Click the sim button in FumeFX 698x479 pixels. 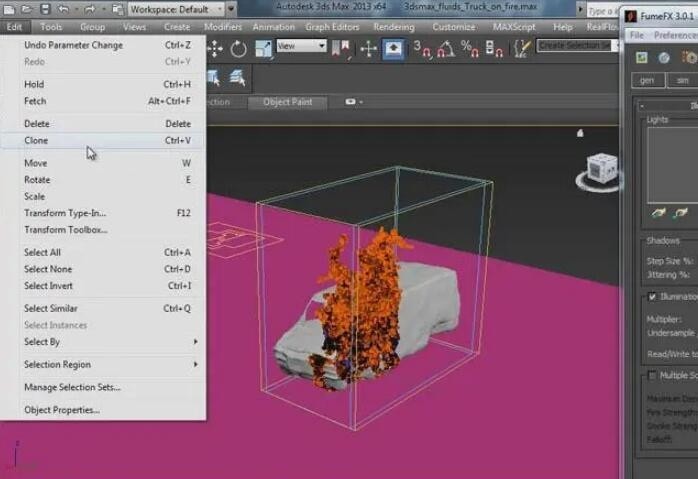click(x=684, y=80)
